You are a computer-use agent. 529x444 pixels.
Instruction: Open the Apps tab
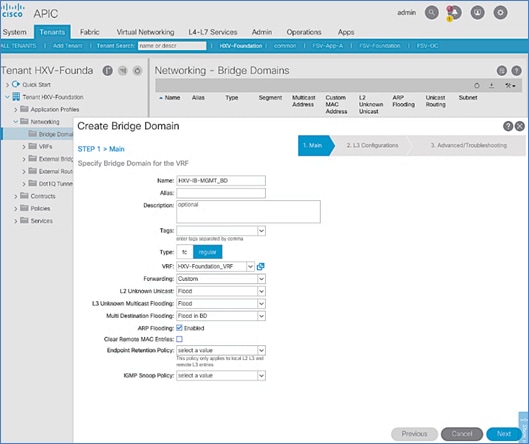[x=346, y=32]
